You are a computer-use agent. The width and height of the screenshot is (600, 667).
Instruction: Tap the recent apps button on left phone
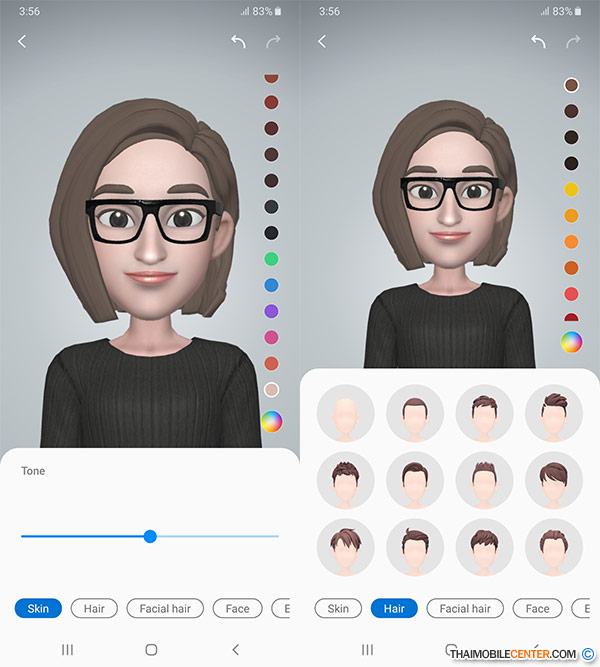[67, 650]
